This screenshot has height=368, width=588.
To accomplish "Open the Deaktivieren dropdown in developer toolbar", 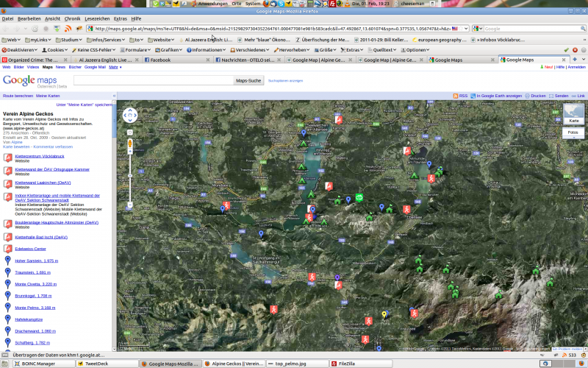I will point(20,49).
